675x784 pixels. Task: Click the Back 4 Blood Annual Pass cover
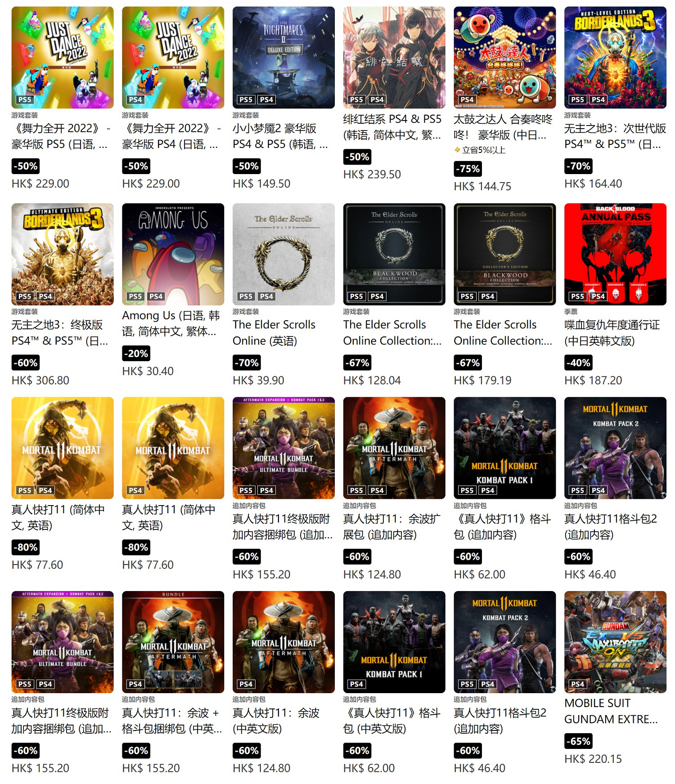[615, 254]
